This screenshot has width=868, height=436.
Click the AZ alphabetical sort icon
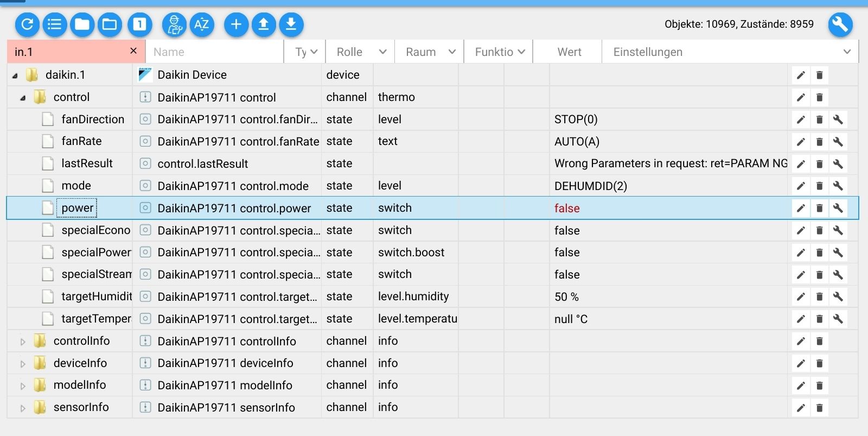point(202,24)
